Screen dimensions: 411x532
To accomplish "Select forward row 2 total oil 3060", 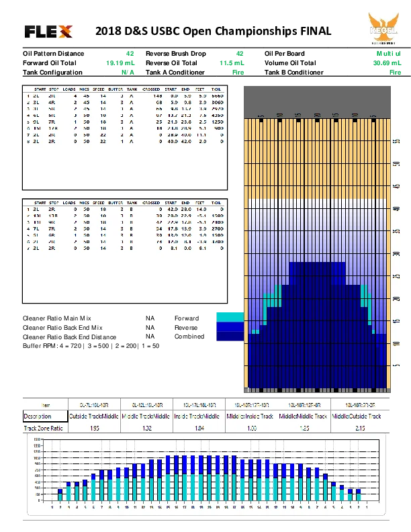I will tap(218, 102).
